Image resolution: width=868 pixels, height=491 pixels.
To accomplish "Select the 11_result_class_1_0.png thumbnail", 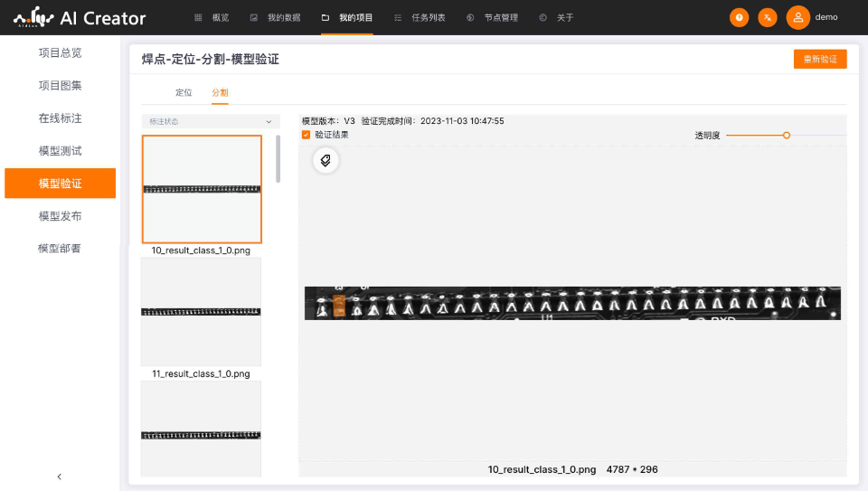I will pyautogui.click(x=201, y=312).
